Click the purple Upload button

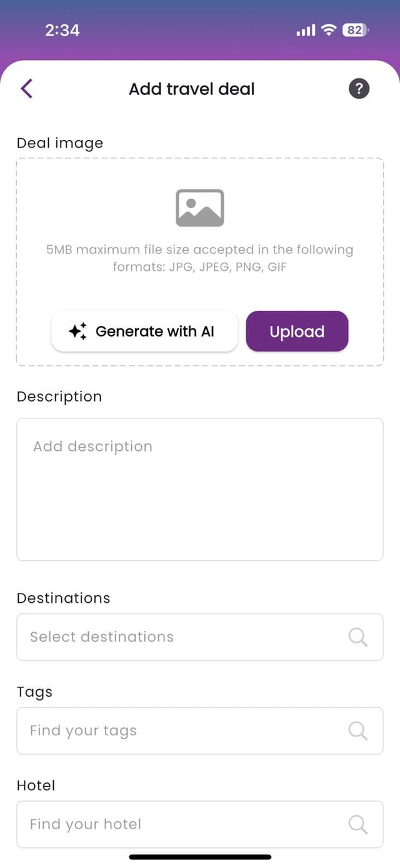pos(297,331)
